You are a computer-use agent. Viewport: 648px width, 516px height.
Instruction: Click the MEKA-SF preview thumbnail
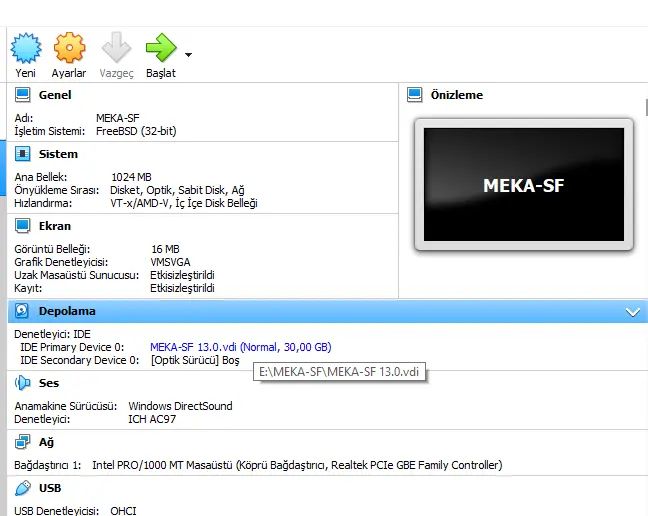[524, 185]
